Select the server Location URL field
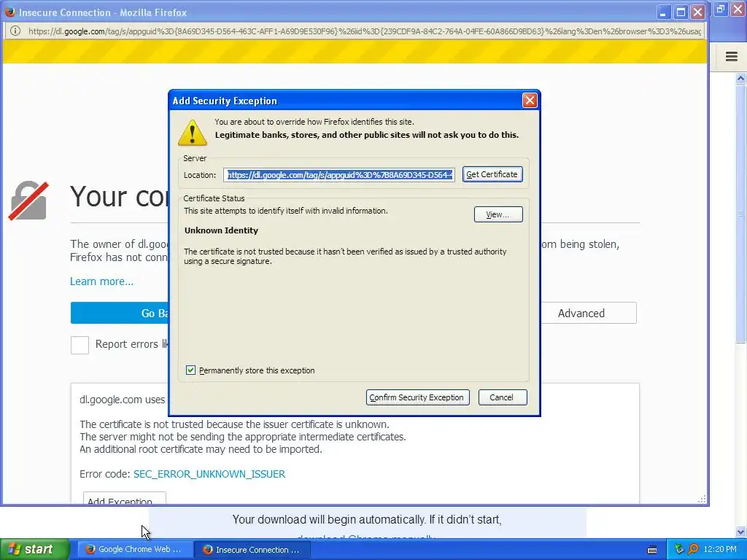 coord(338,175)
